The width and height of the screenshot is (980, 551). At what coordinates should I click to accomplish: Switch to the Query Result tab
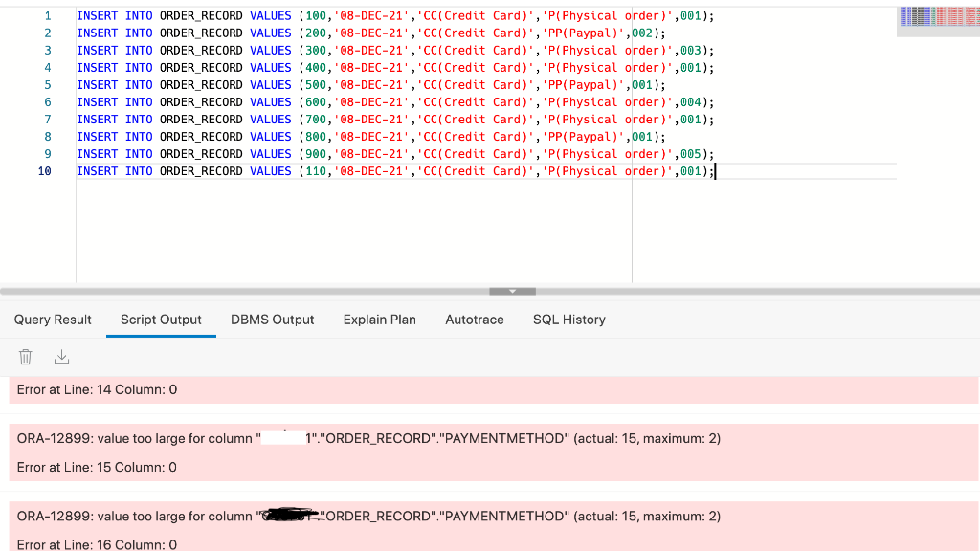[x=53, y=320]
